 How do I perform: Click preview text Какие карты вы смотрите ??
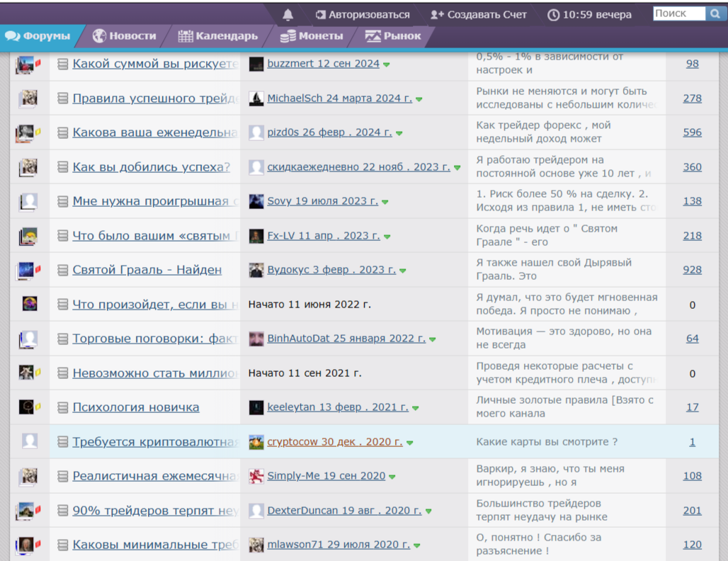coord(547,442)
